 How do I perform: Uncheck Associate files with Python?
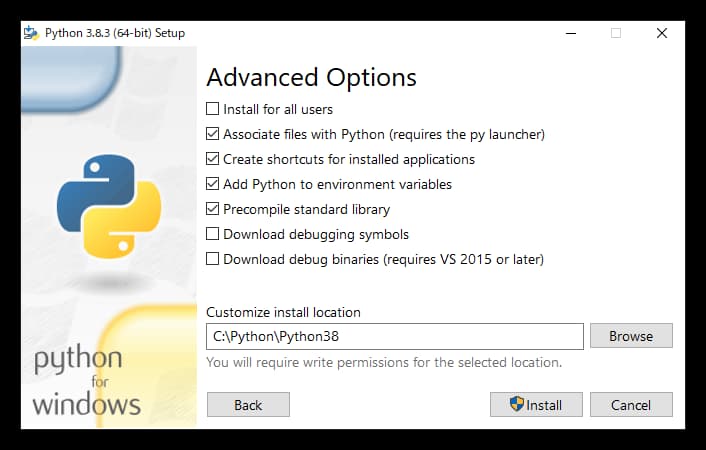tap(213, 134)
